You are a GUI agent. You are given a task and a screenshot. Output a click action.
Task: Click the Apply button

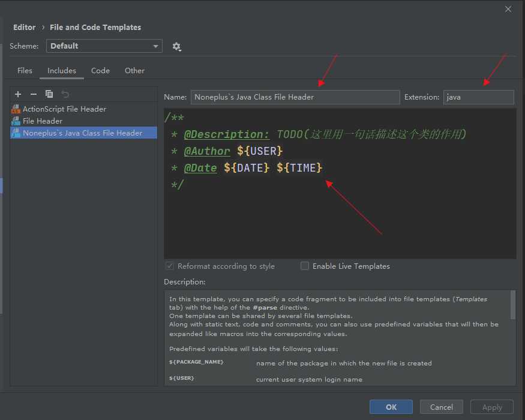coord(491,407)
